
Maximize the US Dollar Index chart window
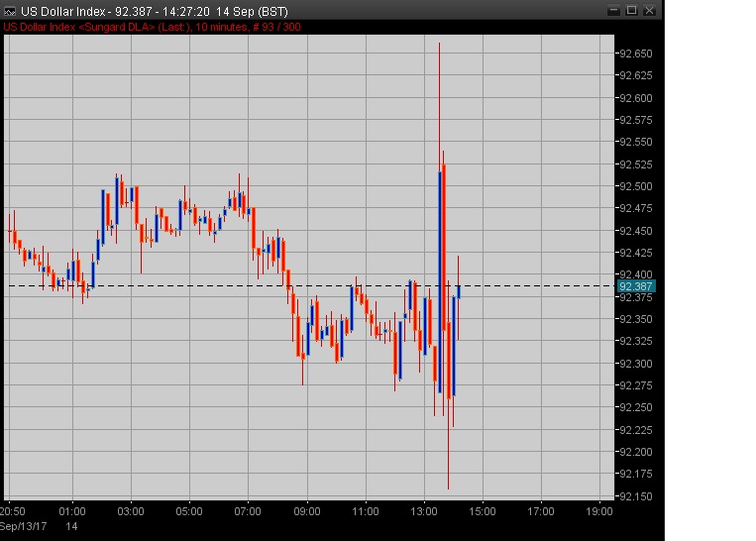click(x=632, y=11)
